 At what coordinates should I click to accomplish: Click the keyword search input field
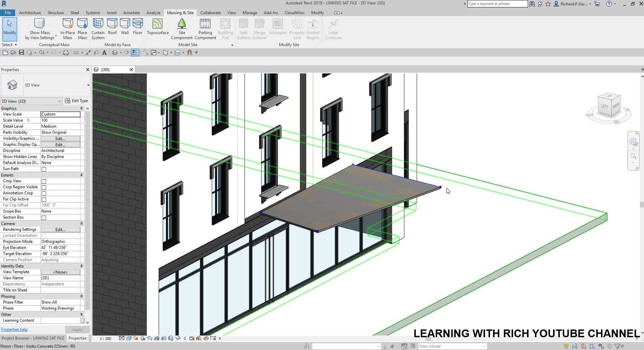pyautogui.click(x=497, y=4)
